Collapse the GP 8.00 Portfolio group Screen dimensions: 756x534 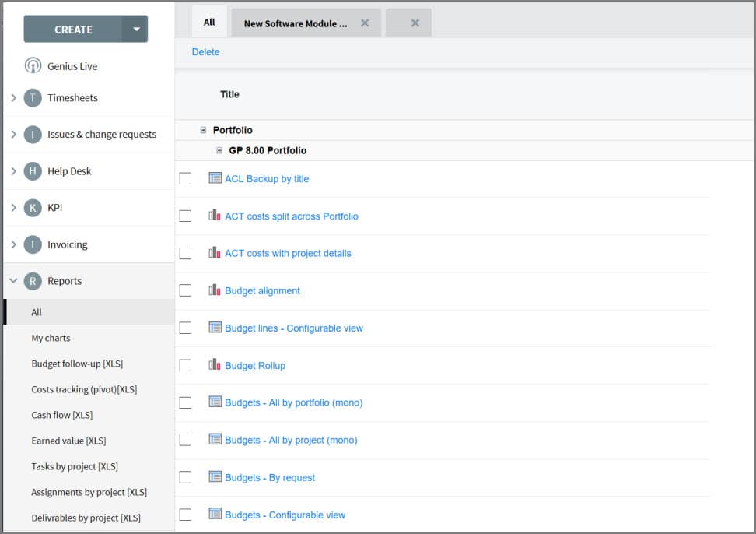[219, 150]
